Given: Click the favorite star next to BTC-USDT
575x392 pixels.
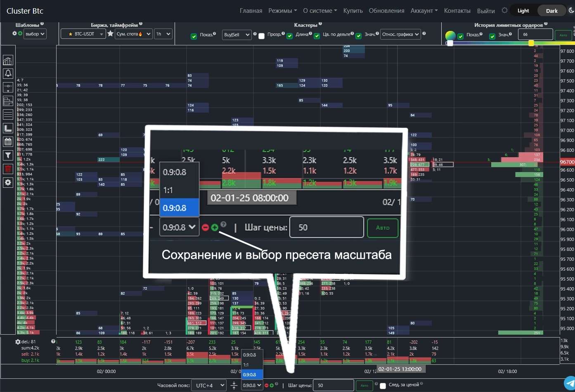Looking at the screenshot, I should [110, 34].
